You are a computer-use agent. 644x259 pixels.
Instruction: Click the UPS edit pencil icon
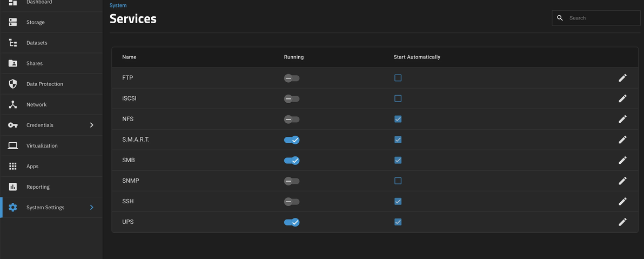pos(622,222)
